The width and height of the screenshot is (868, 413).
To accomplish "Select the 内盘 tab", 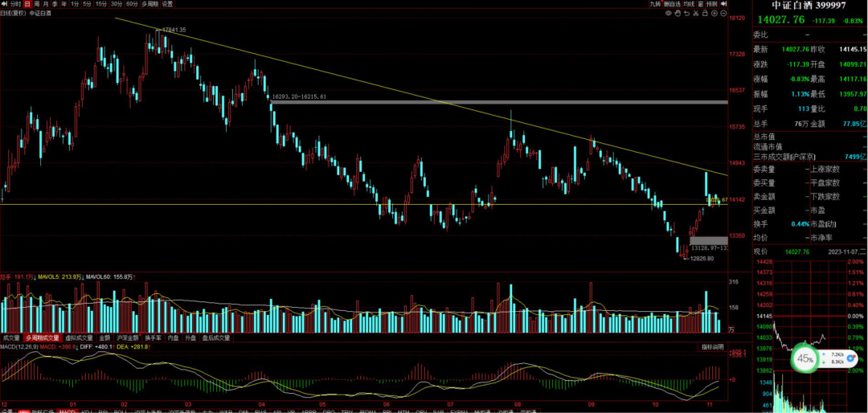I will pyautogui.click(x=174, y=337).
